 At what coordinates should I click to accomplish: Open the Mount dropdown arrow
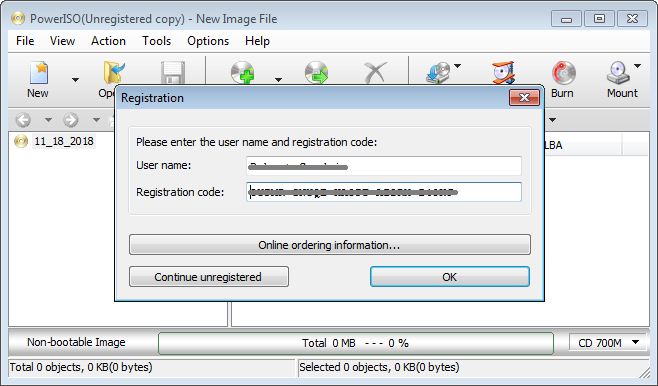click(x=637, y=66)
